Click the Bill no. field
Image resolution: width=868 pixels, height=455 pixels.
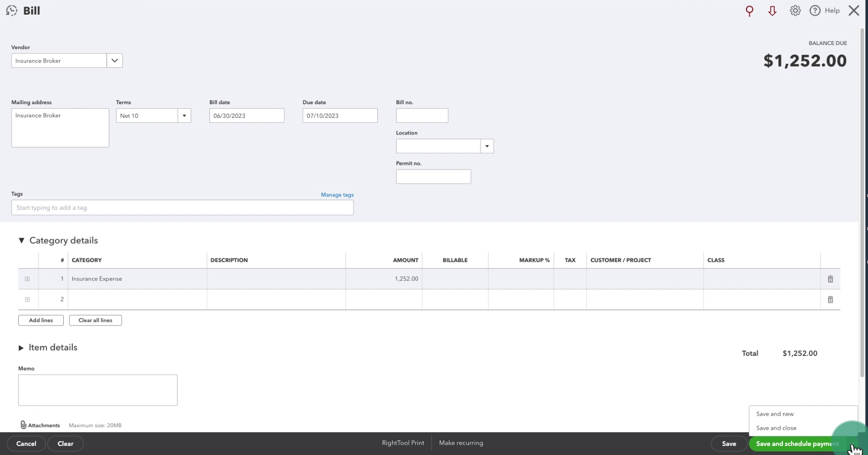point(422,116)
